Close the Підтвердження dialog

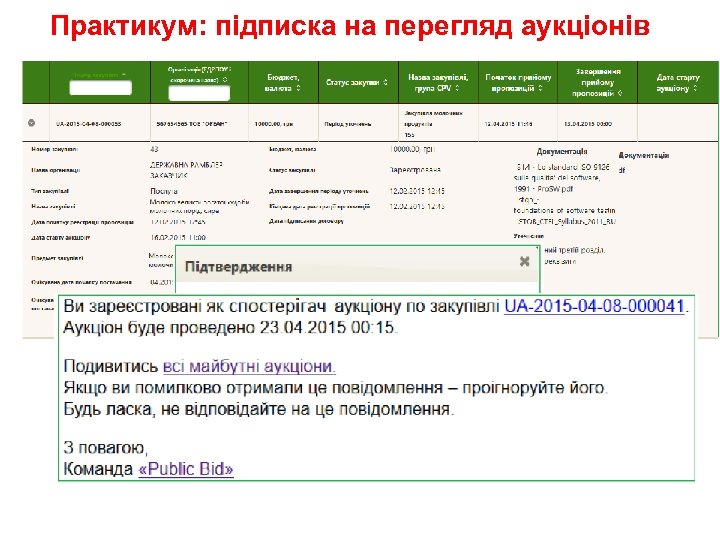pyautogui.click(x=524, y=261)
